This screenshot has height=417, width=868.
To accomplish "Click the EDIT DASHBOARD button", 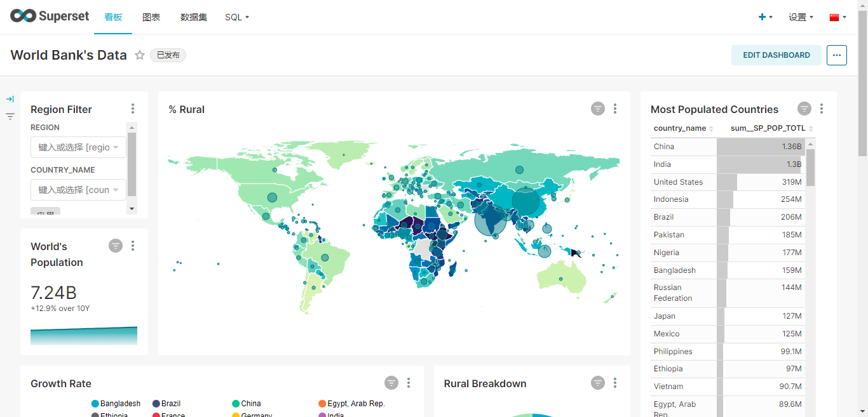I will click(x=776, y=55).
